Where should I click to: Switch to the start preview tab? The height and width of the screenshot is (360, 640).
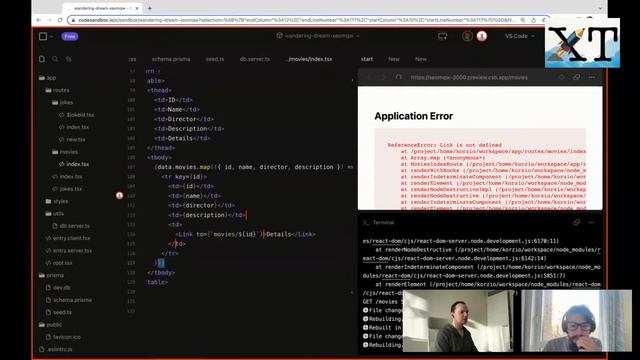(367, 59)
